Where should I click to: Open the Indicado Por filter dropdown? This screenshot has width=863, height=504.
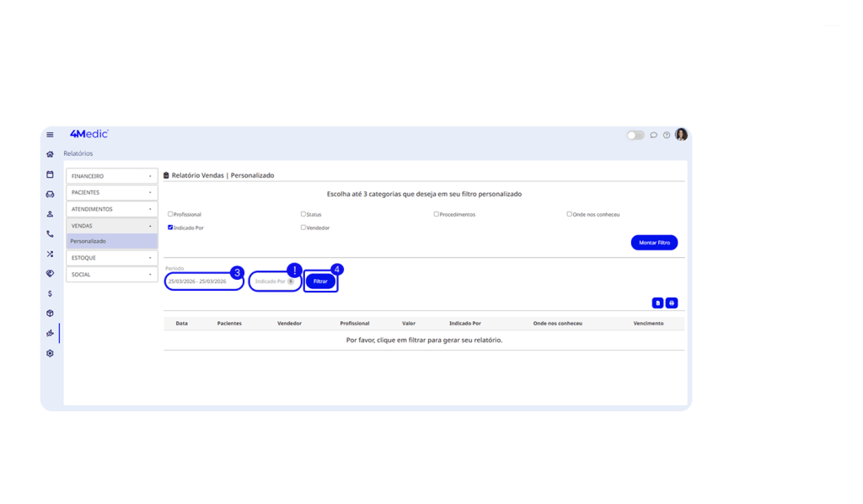coord(275,281)
